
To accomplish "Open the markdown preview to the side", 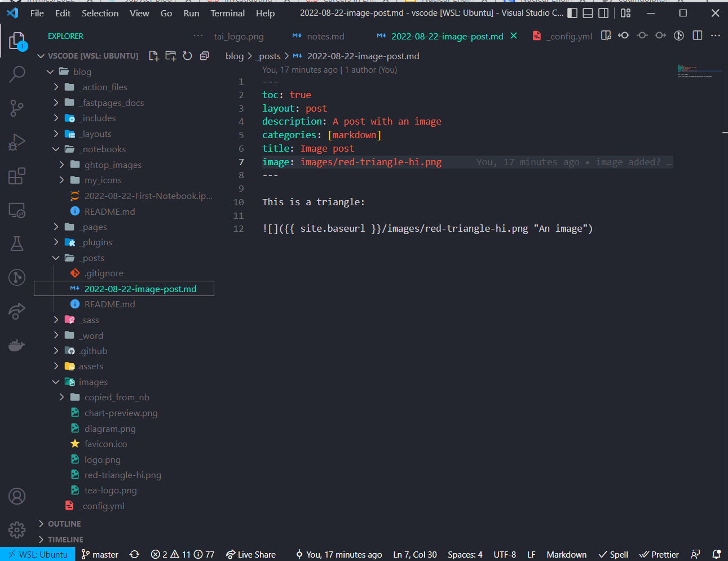I will pyautogui.click(x=606, y=36).
